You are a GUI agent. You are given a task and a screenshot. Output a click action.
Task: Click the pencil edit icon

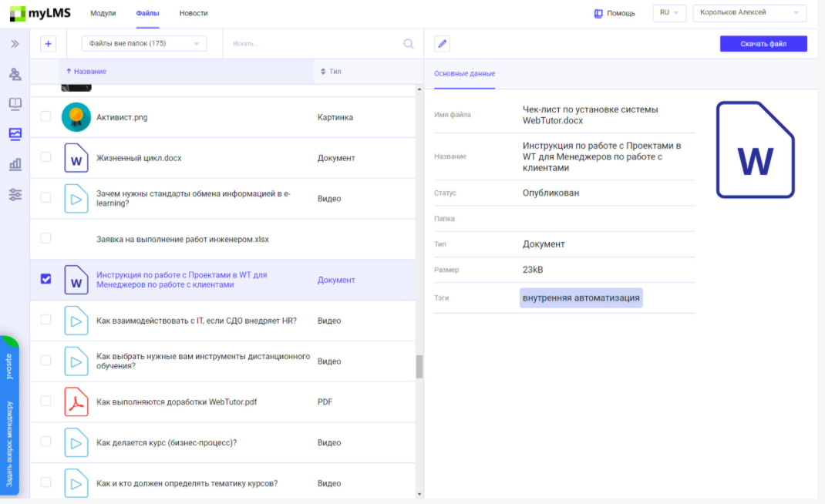click(442, 44)
